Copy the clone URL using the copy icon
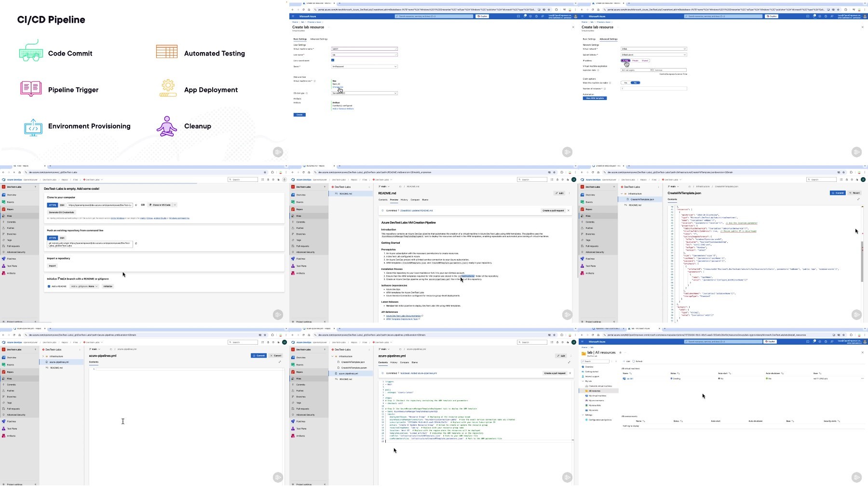Screen dimensions: 868x488 pos(136,205)
